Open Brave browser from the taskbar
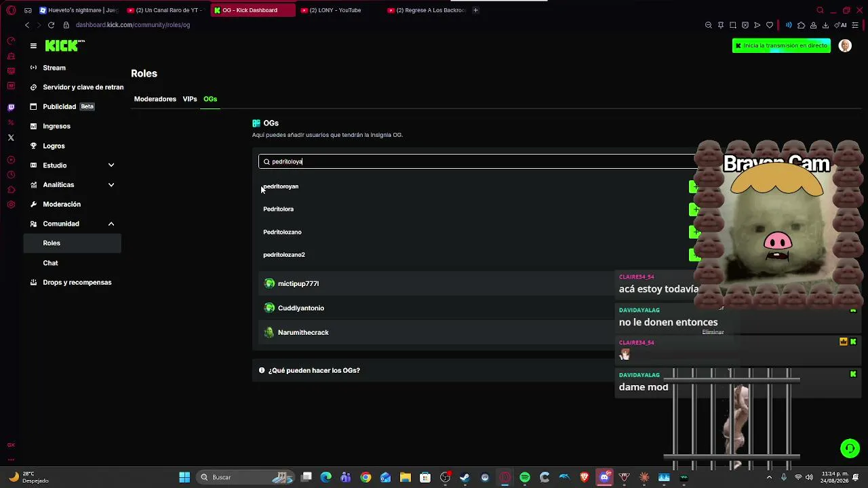Screen dimensions: 868x488 click(585, 477)
